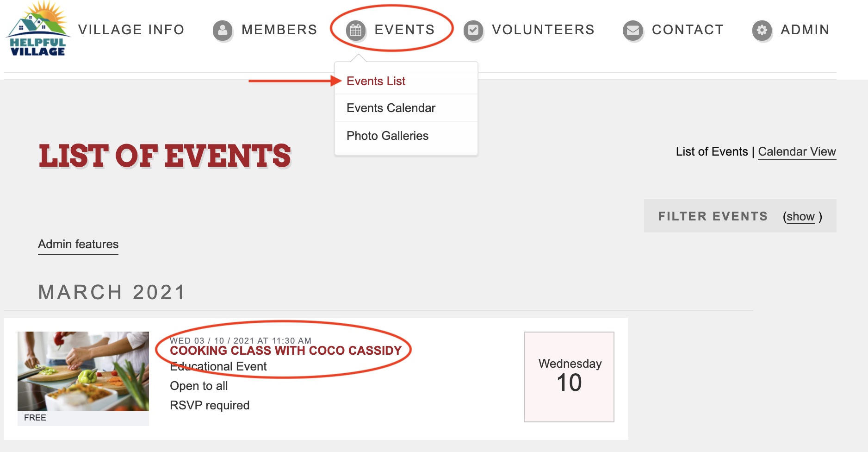This screenshot has width=868, height=452.
Task: Click the Volunteers checkmark icon
Action: click(473, 30)
